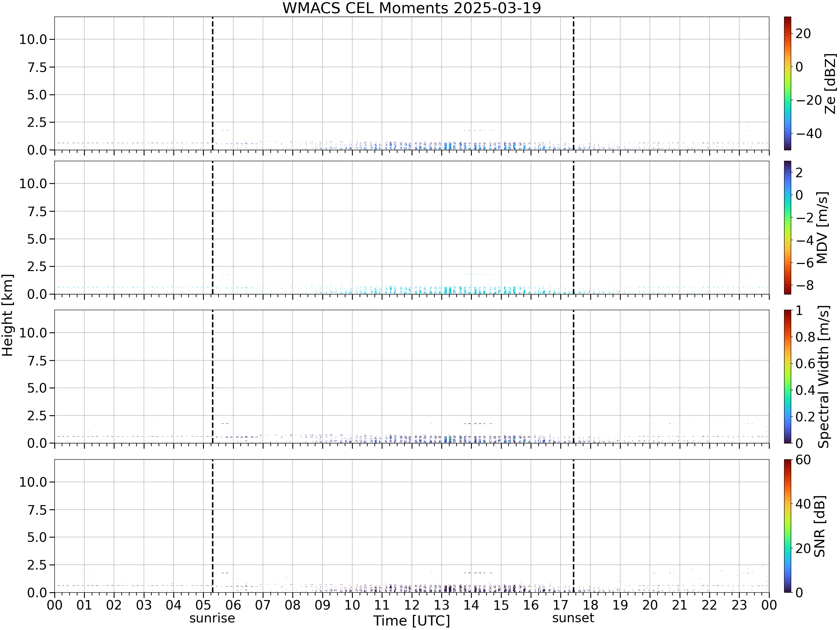This screenshot has height=630, width=840.
Task: Click the SNR [dB] colorbar
Action: (788, 526)
